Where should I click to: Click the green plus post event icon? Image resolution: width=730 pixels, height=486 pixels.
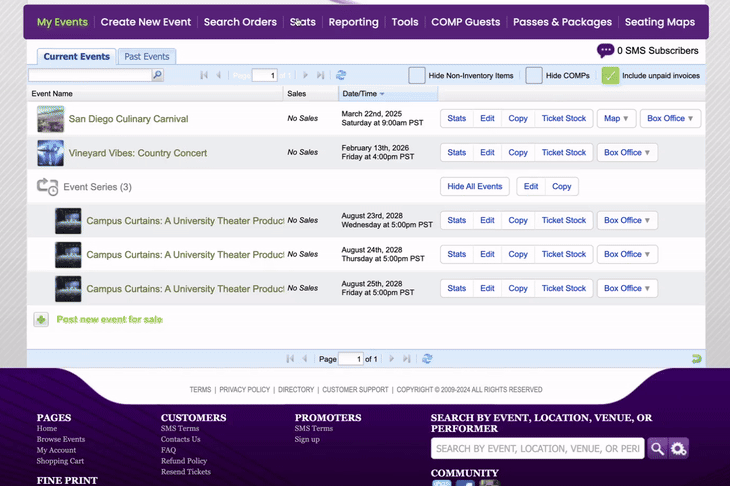click(x=41, y=320)
